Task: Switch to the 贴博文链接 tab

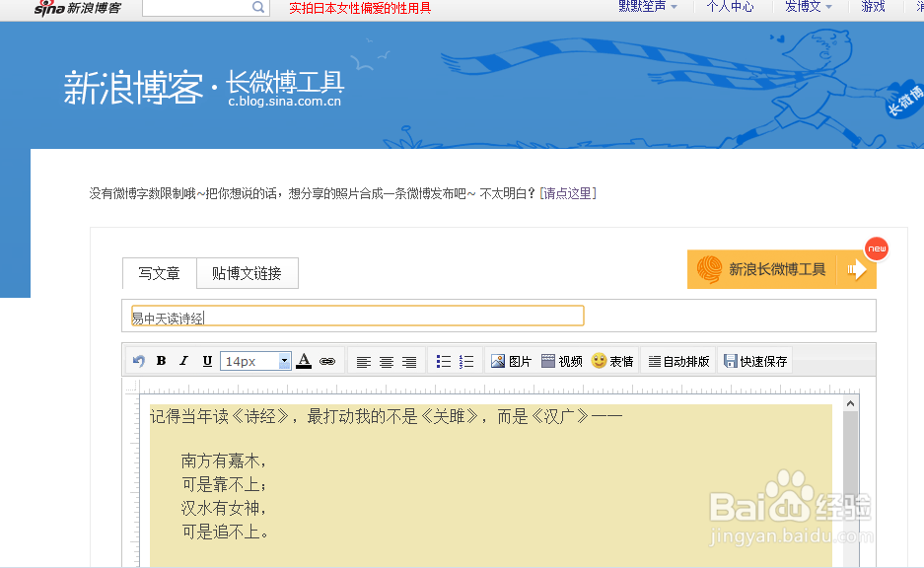Action: click(247, 273)
